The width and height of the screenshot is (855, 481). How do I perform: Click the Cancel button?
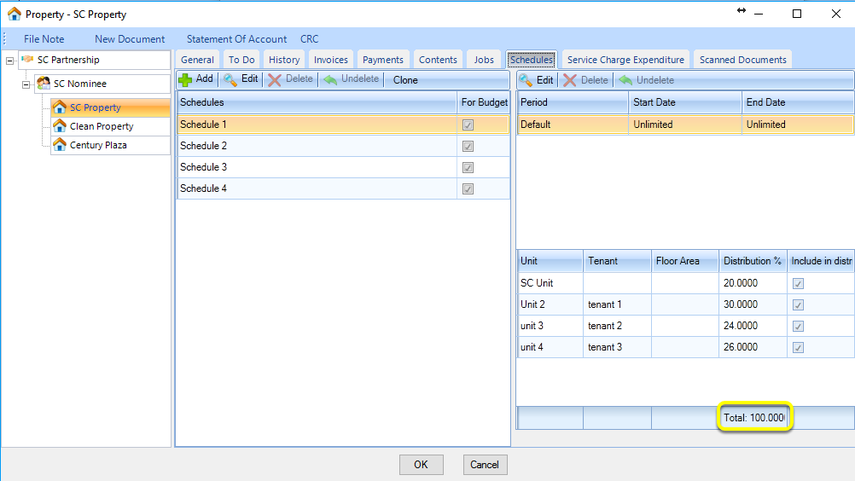[x=485, y=465]
